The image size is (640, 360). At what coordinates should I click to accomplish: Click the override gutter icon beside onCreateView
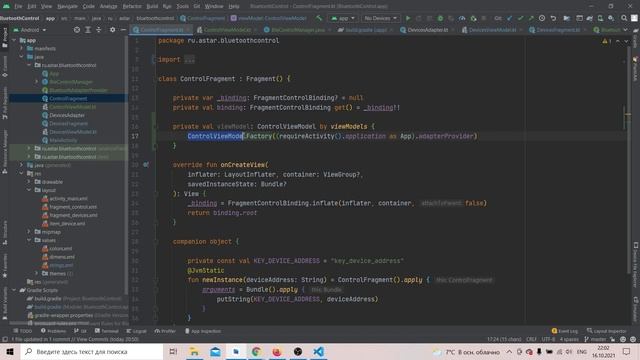[146, 165]
